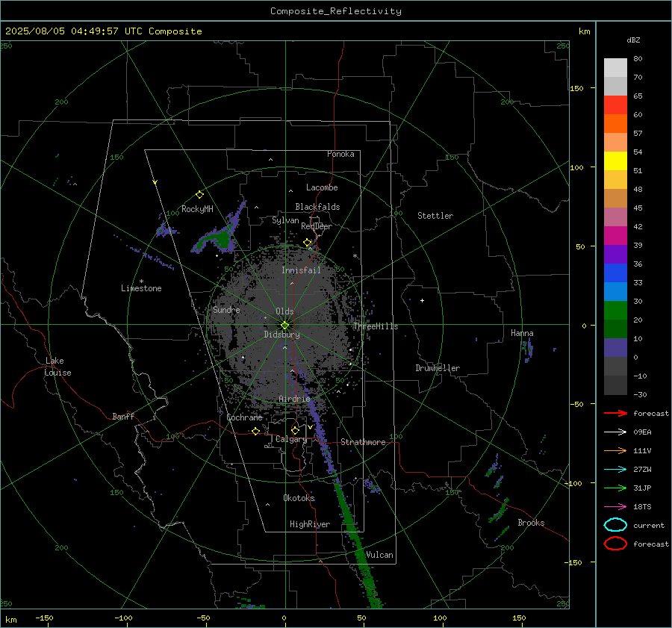The height and width of the screenshot is (628, 672).
Task: Click the Sylvan label
Action: [x=285, y=220]
